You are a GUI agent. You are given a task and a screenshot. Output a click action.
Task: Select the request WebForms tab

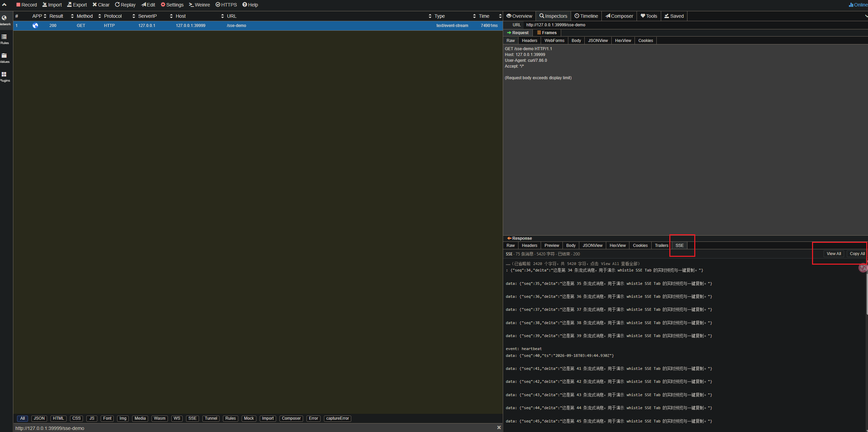[554, 41]
